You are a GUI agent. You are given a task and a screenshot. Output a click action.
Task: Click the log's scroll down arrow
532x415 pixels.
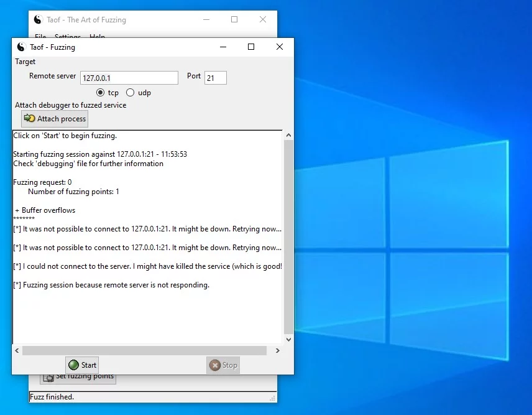click(x=288, y=340)
